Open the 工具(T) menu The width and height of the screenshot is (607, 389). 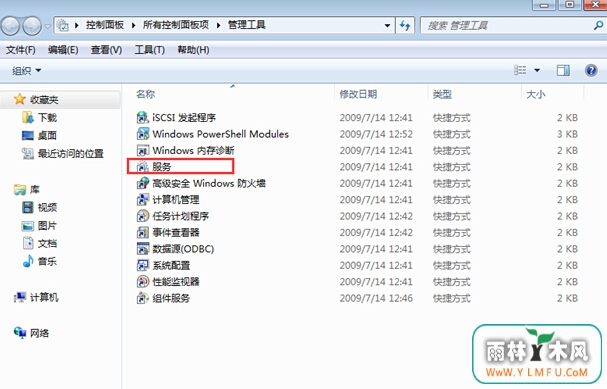150,50
